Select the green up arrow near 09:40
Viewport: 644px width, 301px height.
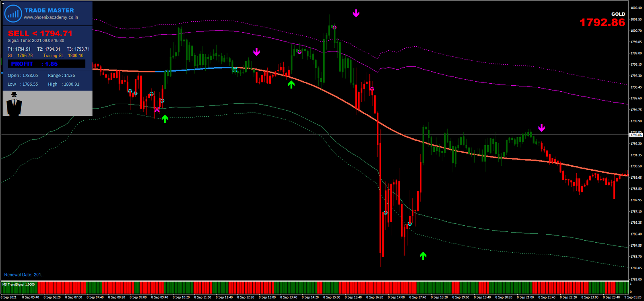pyautogui.click(x=165, y=119)
